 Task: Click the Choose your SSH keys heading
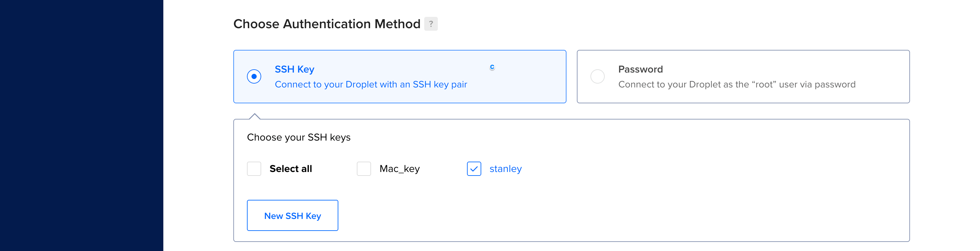(x=299, y=137)
